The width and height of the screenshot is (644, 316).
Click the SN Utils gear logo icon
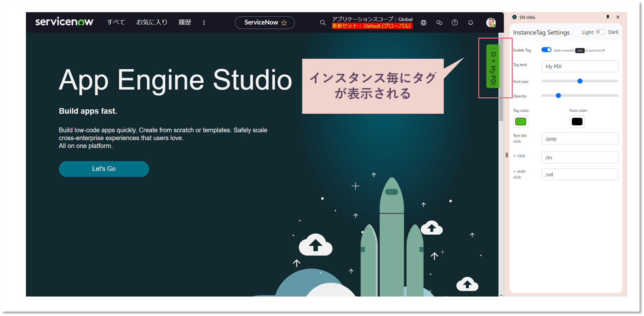[x=514, y=17]
